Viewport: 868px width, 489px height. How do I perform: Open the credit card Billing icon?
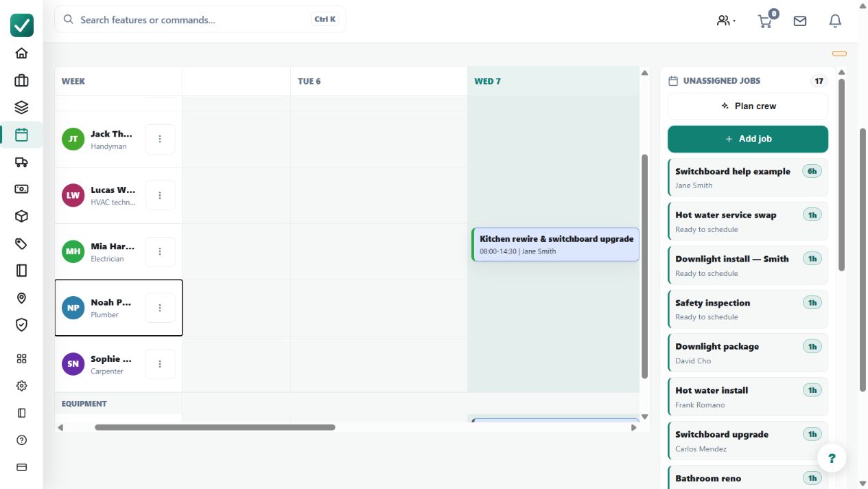pyautogui.click(x=21, y=467)
